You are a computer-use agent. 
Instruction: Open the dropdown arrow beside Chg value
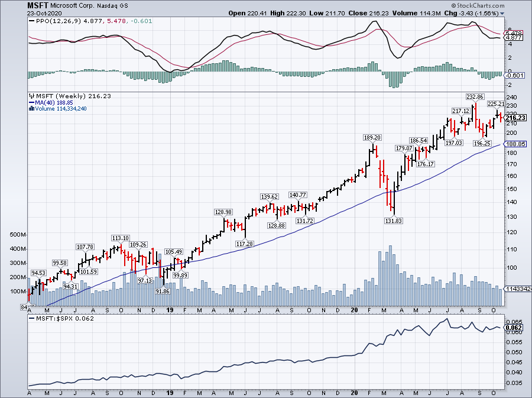pos(502,14)
